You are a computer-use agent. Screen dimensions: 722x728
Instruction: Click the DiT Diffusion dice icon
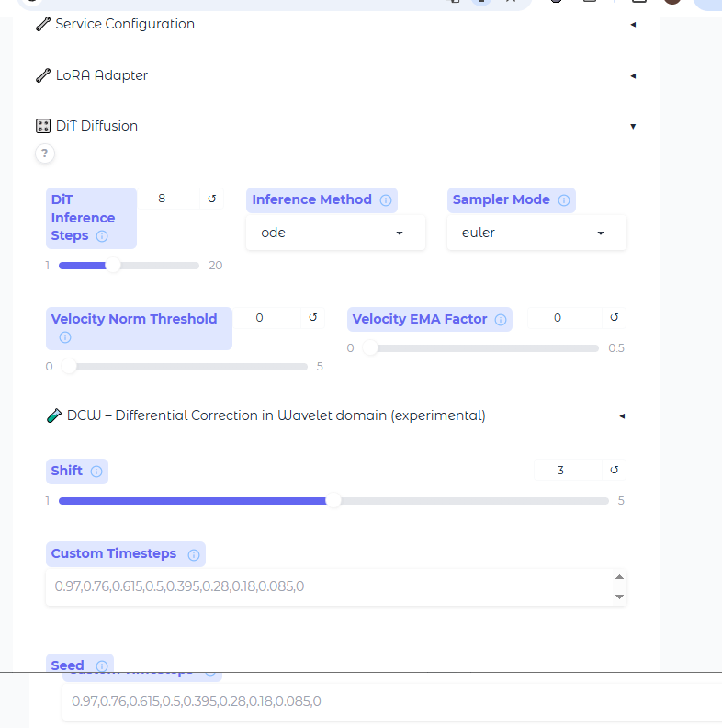point(42,126)
